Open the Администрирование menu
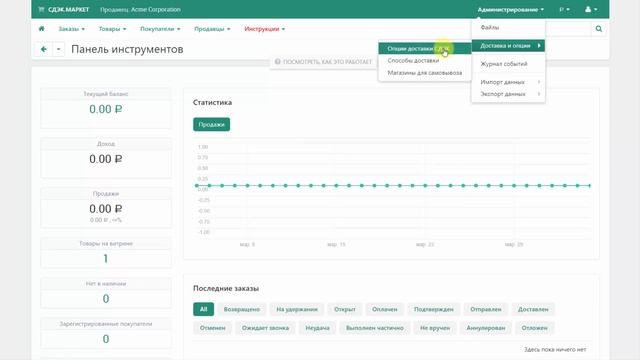The width and height of the screenshot is (640, 360). [x=511, y=9]
